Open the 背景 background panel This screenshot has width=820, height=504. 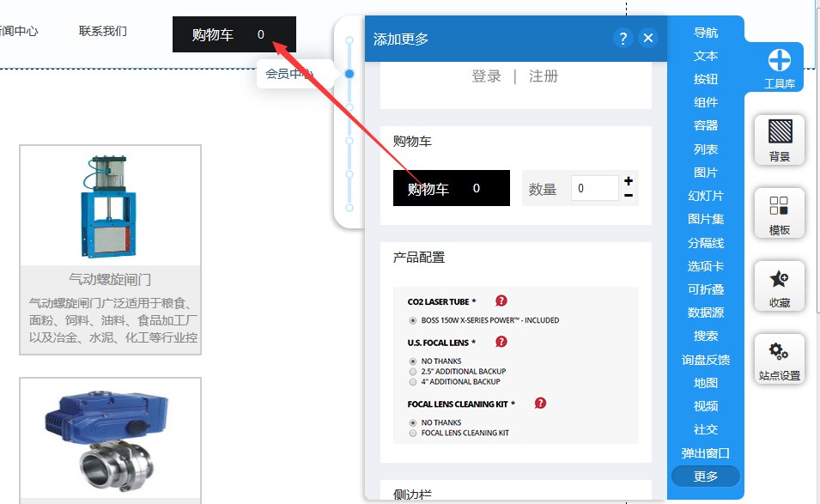779,140
